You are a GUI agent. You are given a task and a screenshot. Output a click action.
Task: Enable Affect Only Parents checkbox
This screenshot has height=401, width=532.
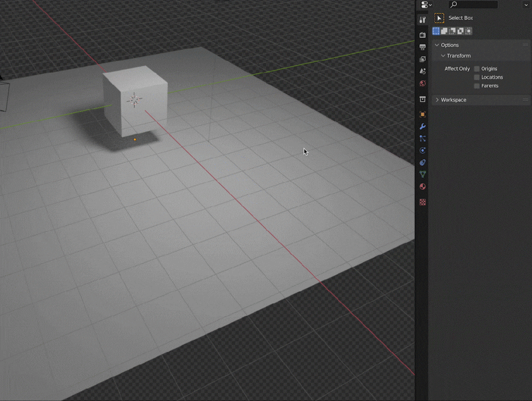pyautogui.click(x=477, y=86)
